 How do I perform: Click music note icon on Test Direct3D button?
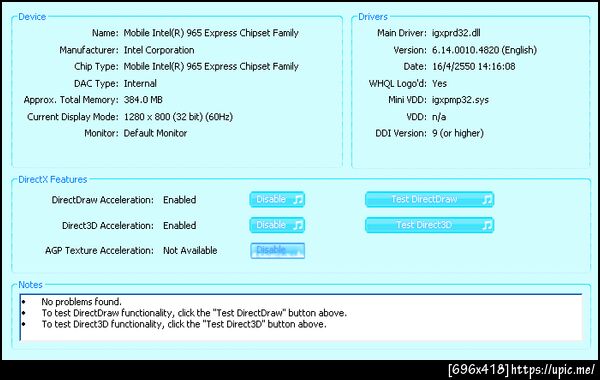[487, 225]
